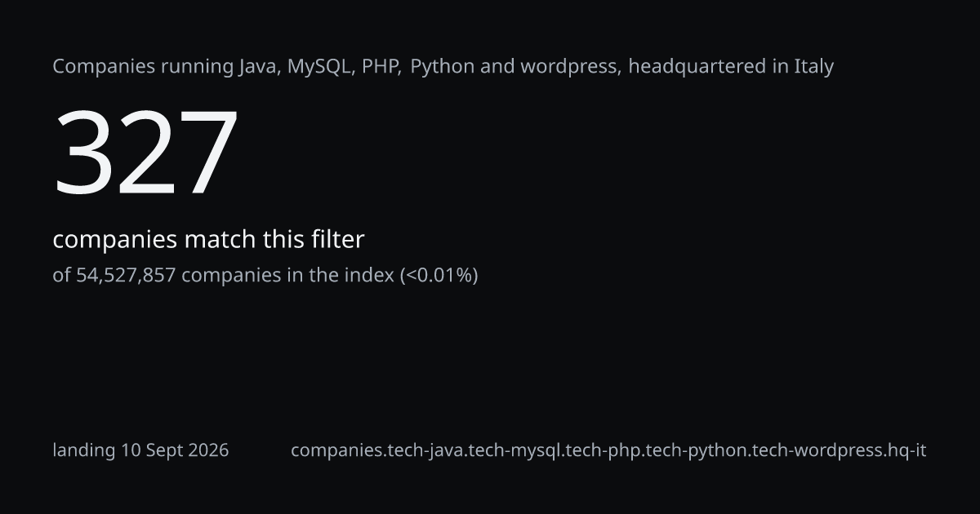Select the 54,527,857 total companies figure

pyautogui.click(x=126, y=276)
